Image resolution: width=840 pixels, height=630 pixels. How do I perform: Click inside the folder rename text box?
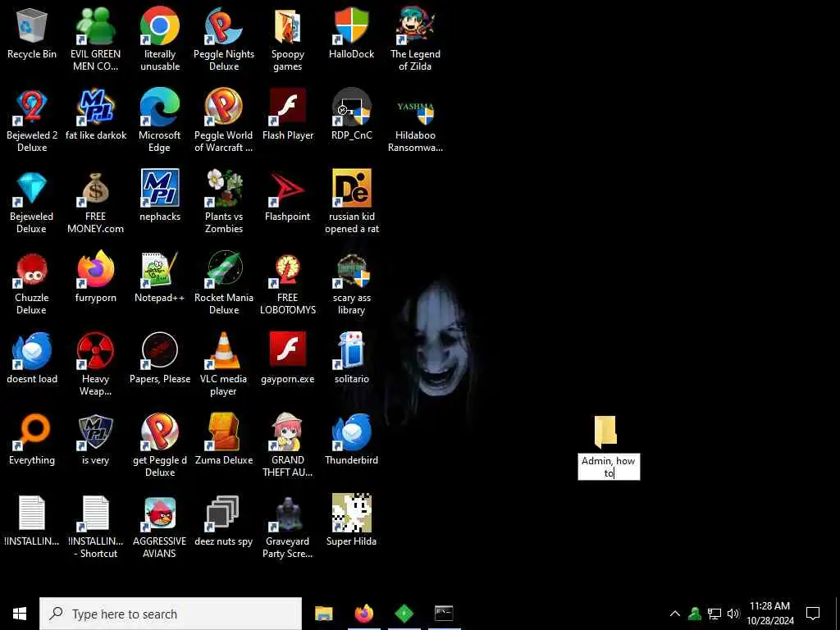tap(609, 467)
